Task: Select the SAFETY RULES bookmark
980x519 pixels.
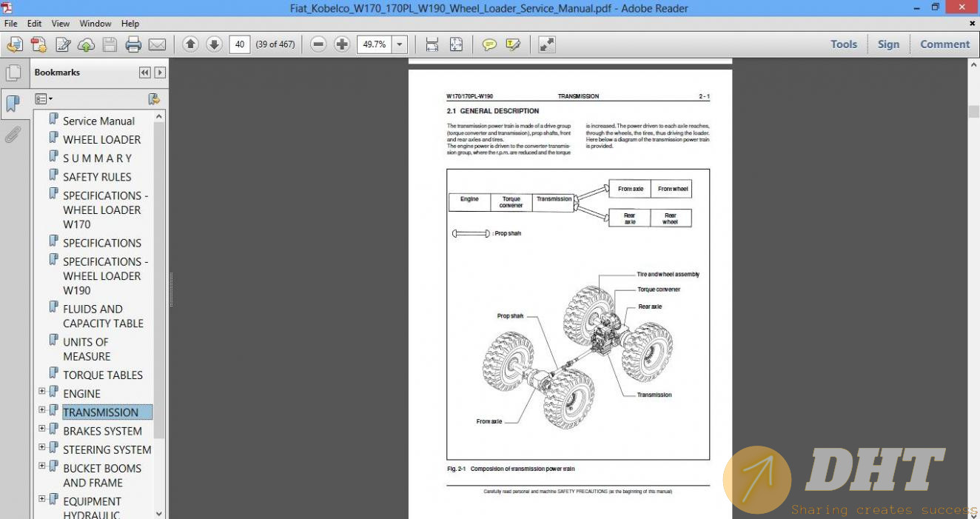Action: [x=97, y=177]
